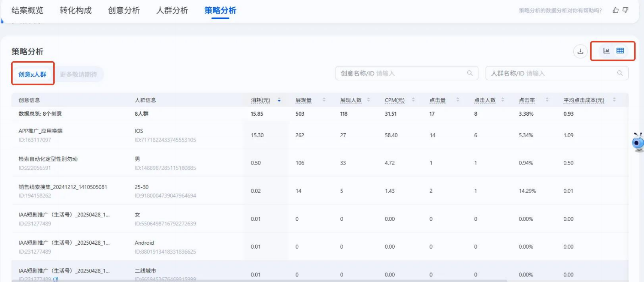Download the strategy analysis data
The image size is (644, 282).
click(581, 51)
